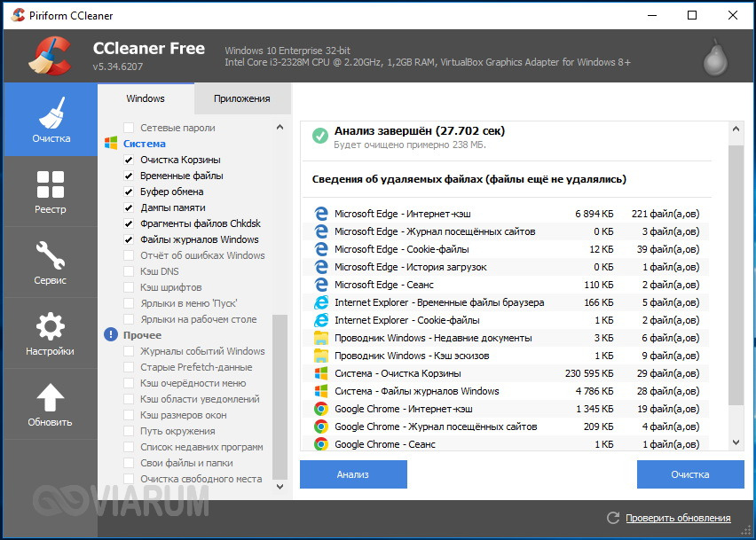This screenshot has width=756, height=540.
Task: Click the exclamation icon beside Прочее
Action: point(111,334)
